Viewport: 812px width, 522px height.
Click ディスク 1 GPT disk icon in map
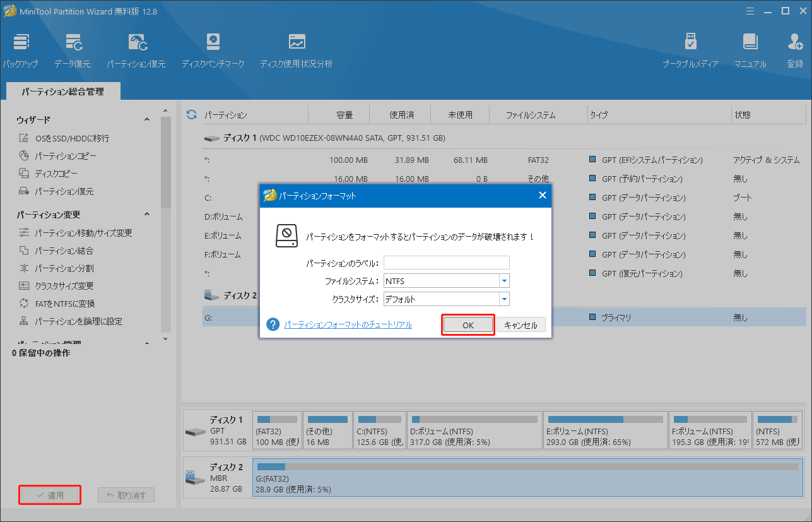pyautogui.click(x=195, y=432)
